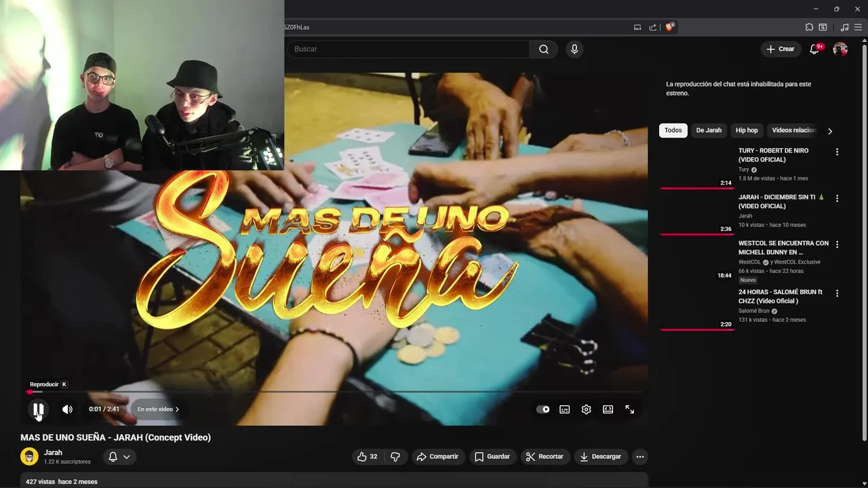Open 'TURY - ROBERT DE NIRO' video title

(x=773, y=155)
